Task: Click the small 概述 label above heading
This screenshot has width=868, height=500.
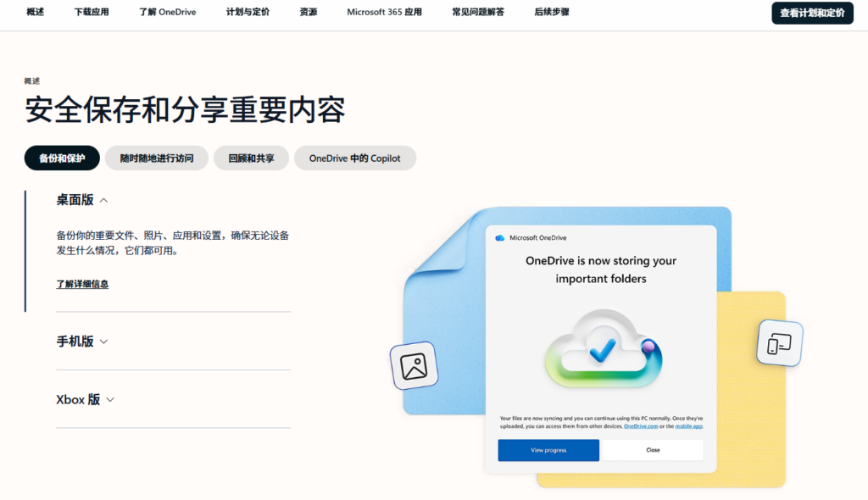Action: pyautogui.click(x=32, y=81)
